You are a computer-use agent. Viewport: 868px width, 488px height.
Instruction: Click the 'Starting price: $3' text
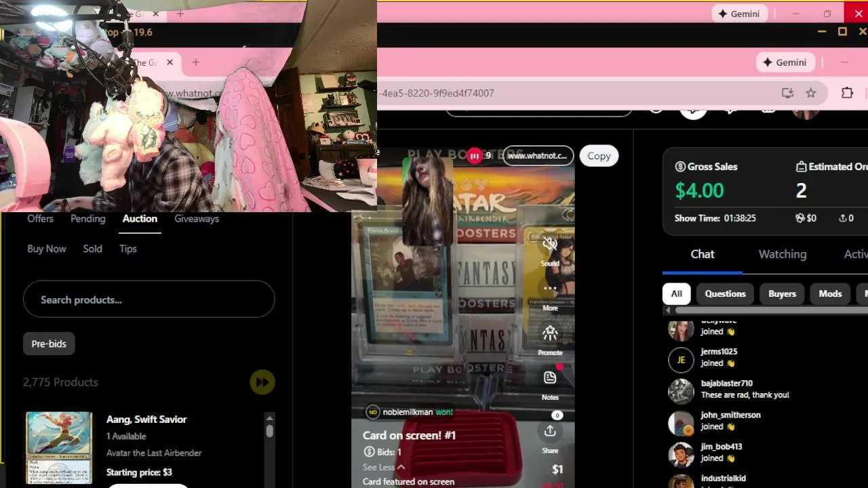tap(139, 472)
